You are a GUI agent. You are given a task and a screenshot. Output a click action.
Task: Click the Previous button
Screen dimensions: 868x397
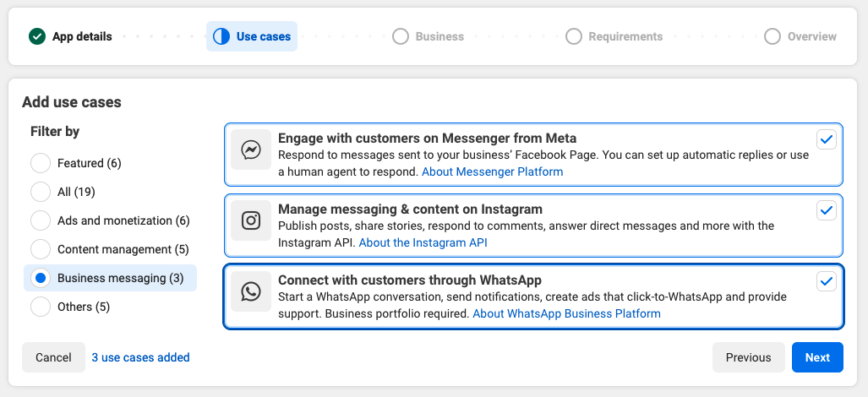[x=749, y=357]
